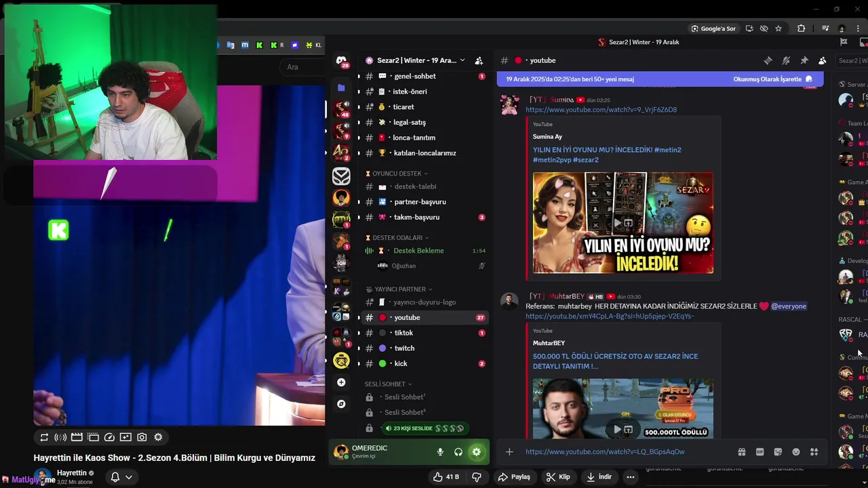Expand notification options chevron beside bell
Image resolution: width=868 pixels, height=488 pixels.
pyautogui.click(x=129, y=477)
